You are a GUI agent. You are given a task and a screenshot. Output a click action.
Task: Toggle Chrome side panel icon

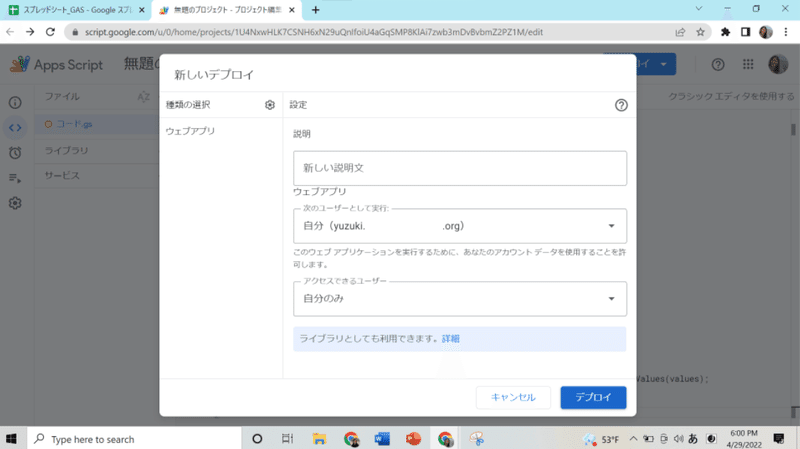745,32
